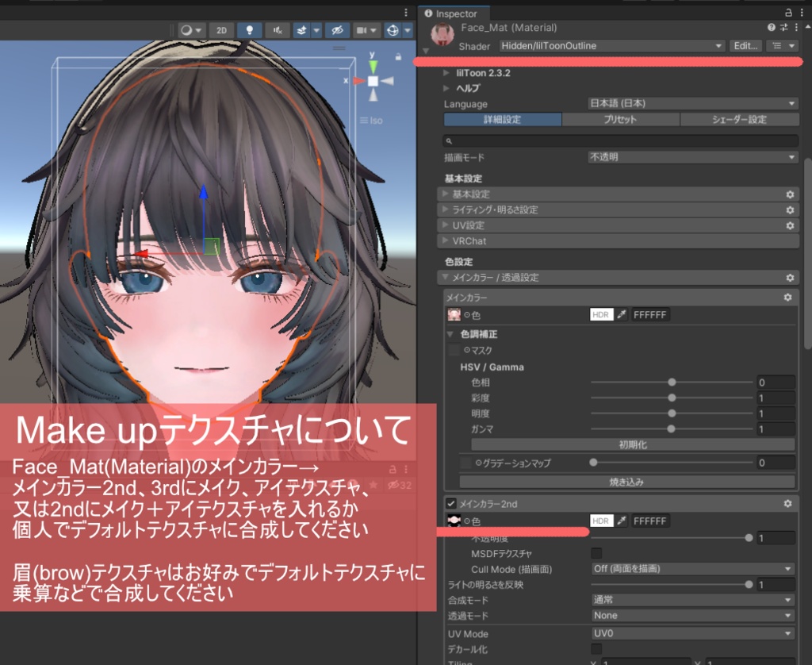Switch to the プリセット tab
This screenshot has width=812, height=665.
621,119
